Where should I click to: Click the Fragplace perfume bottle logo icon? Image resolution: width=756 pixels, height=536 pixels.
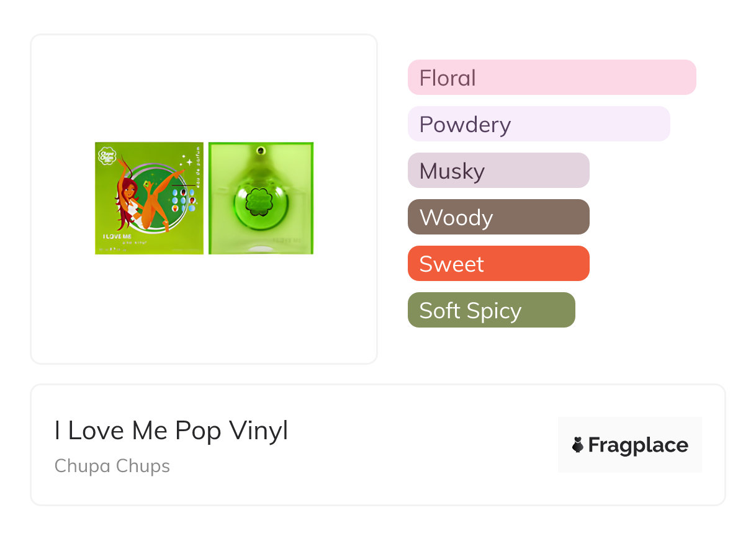coord(578,445)
